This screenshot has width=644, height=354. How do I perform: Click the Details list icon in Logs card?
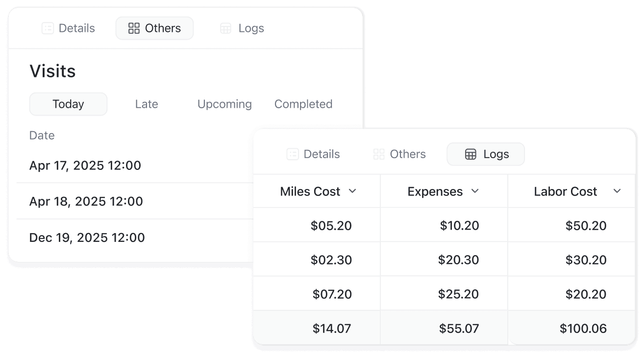tap(293, 154)
